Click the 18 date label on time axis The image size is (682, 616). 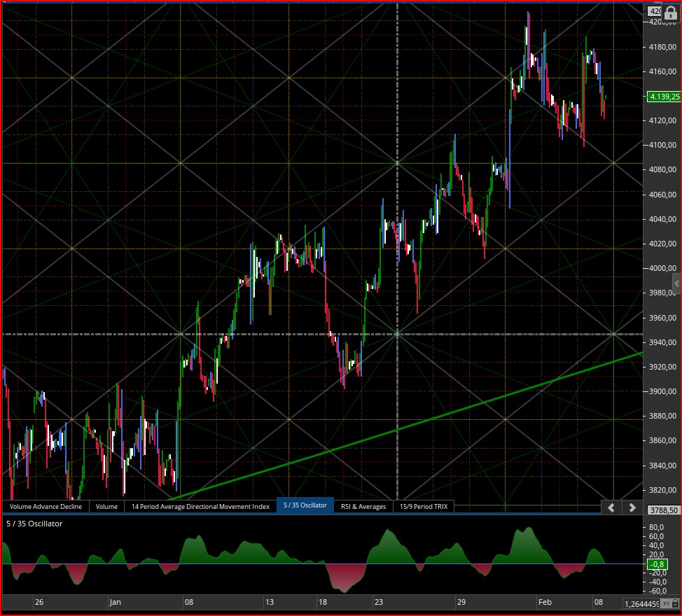(323, 602)
